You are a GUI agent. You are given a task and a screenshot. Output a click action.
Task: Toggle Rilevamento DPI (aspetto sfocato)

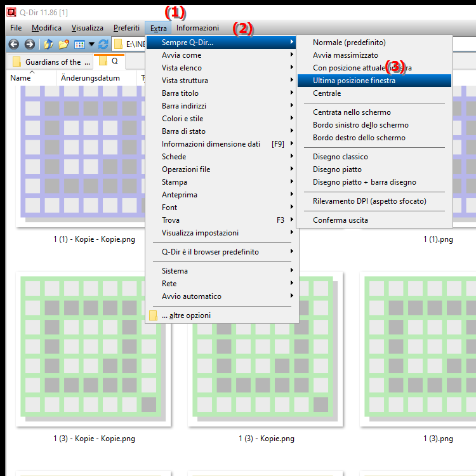pyautogui.click(x=374, y=201)
